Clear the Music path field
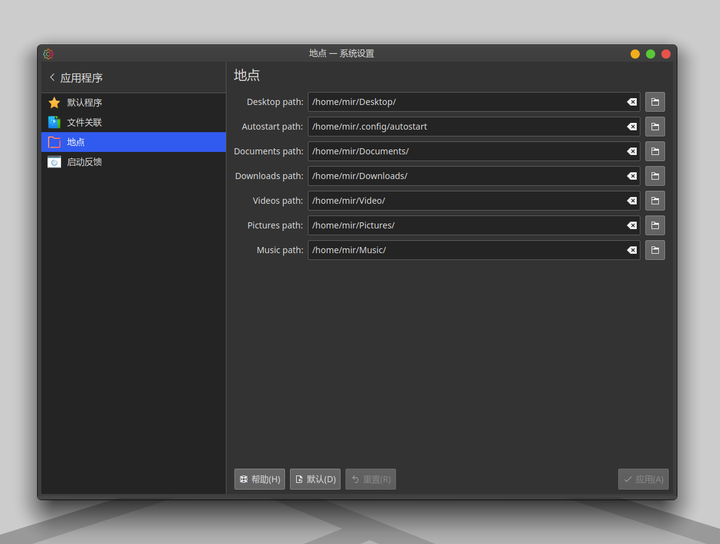Image resolution: width=720 pixels, height=544 pixels. (x=632, y=250)
